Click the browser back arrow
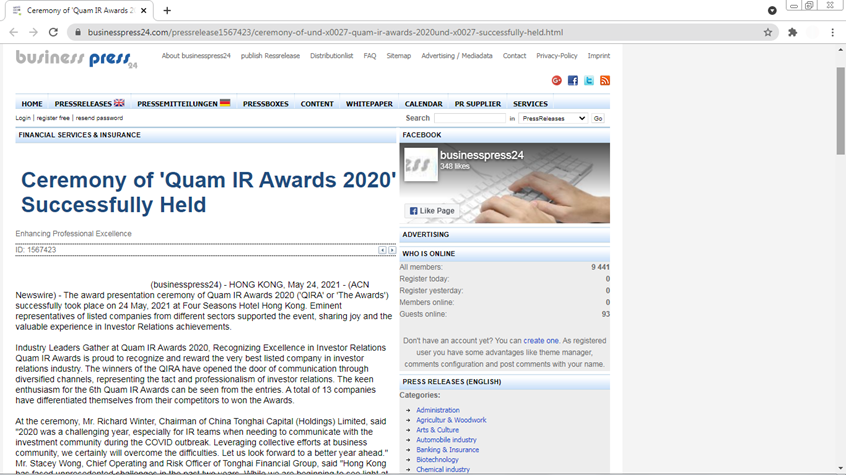The width and height of the screenshot is (846, 475). (x=13, y=32)
